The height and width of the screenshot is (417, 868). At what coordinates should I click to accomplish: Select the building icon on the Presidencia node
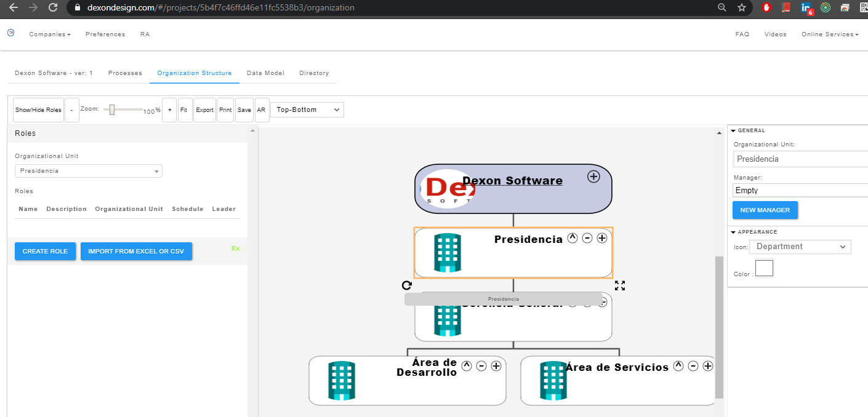446,252
